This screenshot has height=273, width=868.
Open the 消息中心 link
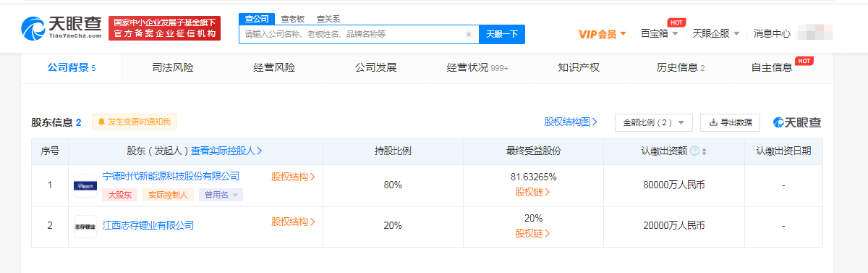(772, 33)
